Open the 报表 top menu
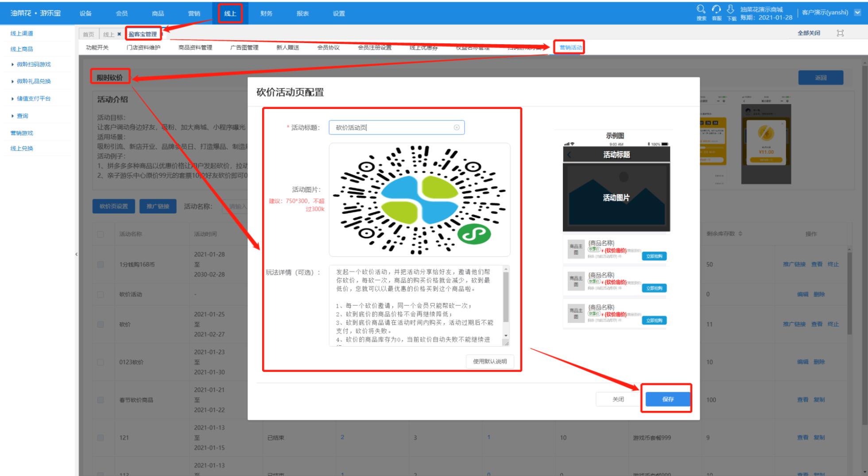Screen dimensions: 868x476 [x=302, y=13]
